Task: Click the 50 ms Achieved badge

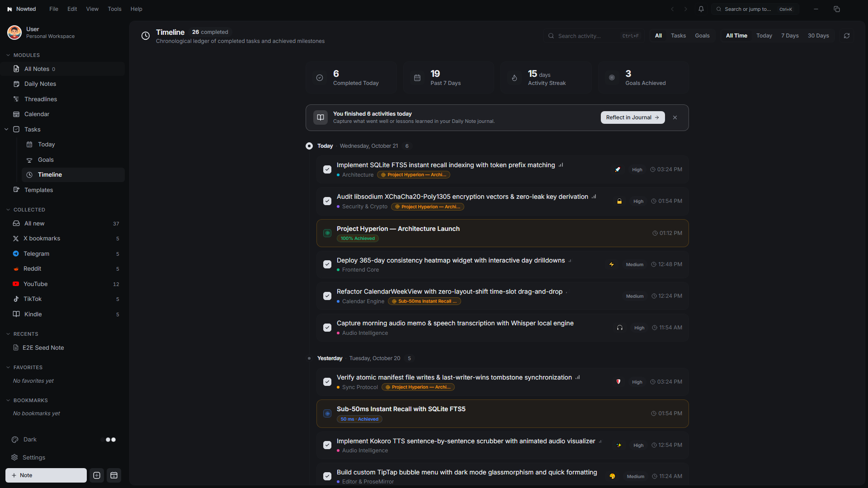Action: coord(359,419)
